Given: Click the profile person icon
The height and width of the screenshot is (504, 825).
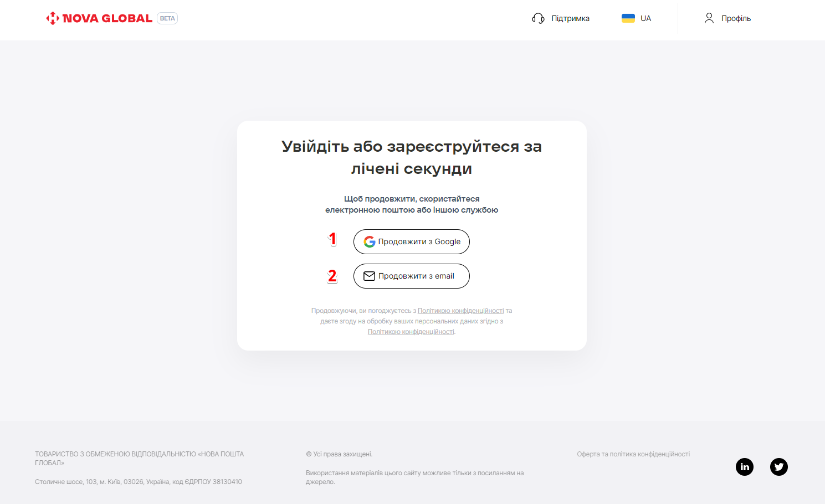Looking at the screenshot, I should [x=709, y=18].
